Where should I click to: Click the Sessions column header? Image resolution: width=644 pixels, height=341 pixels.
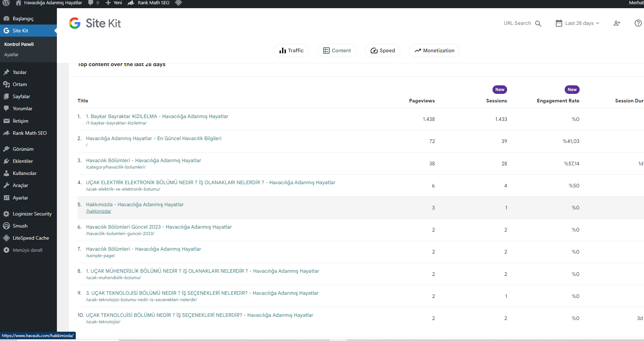(496, 101)
